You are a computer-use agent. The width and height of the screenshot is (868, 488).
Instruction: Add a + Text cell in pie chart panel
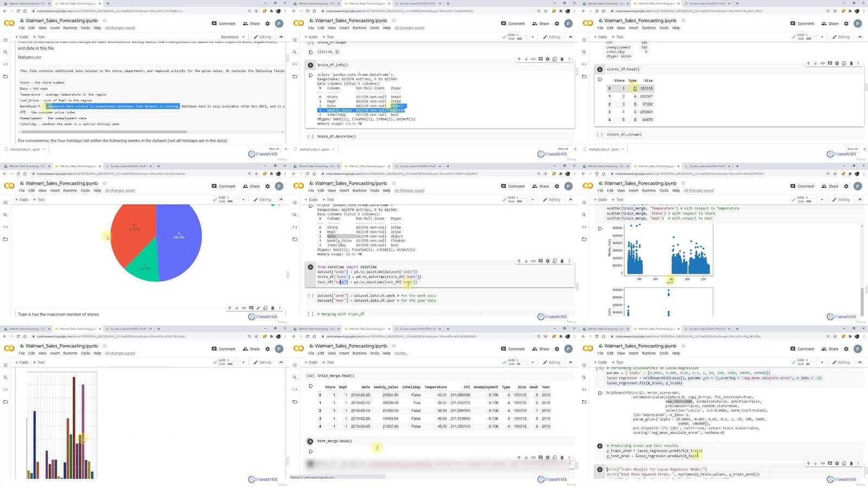click(39, 200)
